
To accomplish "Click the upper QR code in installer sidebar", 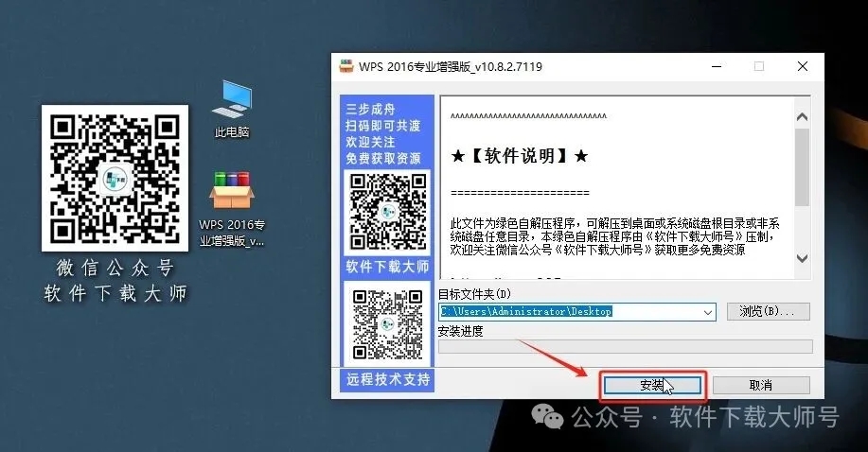I will tap(387, 212).
